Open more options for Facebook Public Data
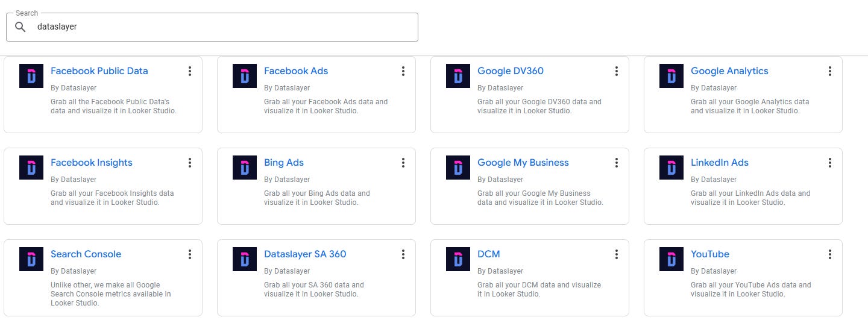The image size is (868, 320). click(x=190, y=71)
